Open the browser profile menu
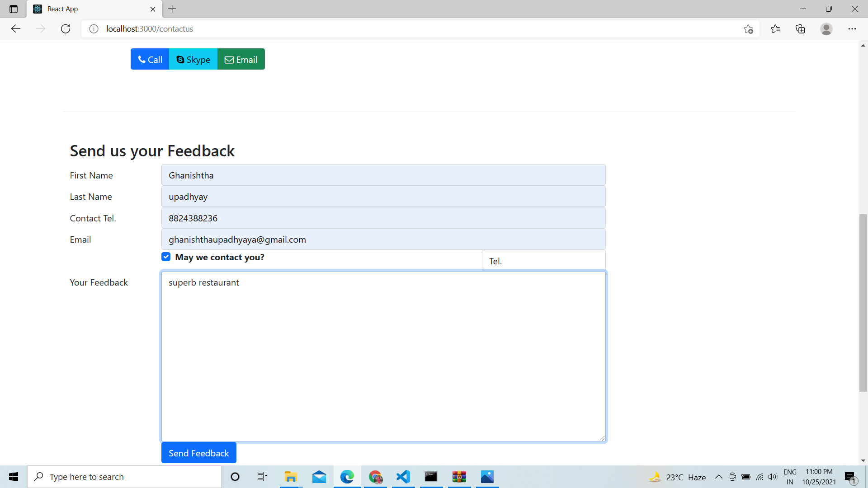Viewport: 868px width, 488px height. tap(826, 29)
